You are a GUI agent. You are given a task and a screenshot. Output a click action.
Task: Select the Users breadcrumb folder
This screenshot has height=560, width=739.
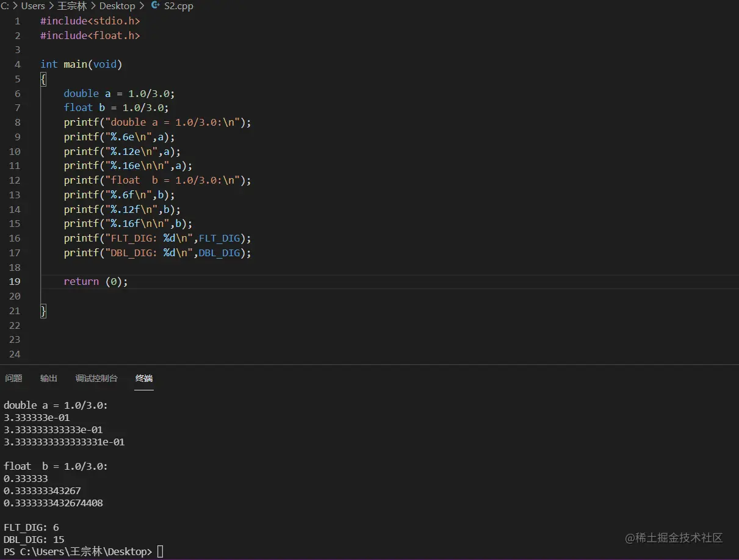point(33,5)
